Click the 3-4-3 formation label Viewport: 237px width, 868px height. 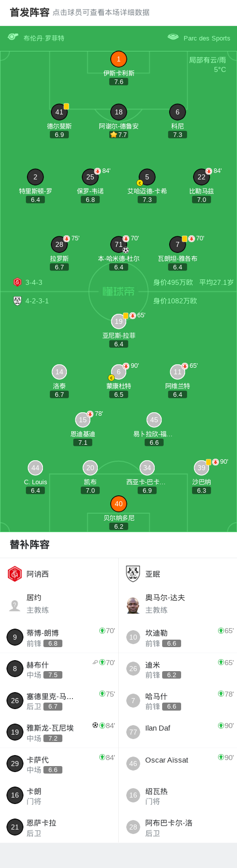[34, 282]
